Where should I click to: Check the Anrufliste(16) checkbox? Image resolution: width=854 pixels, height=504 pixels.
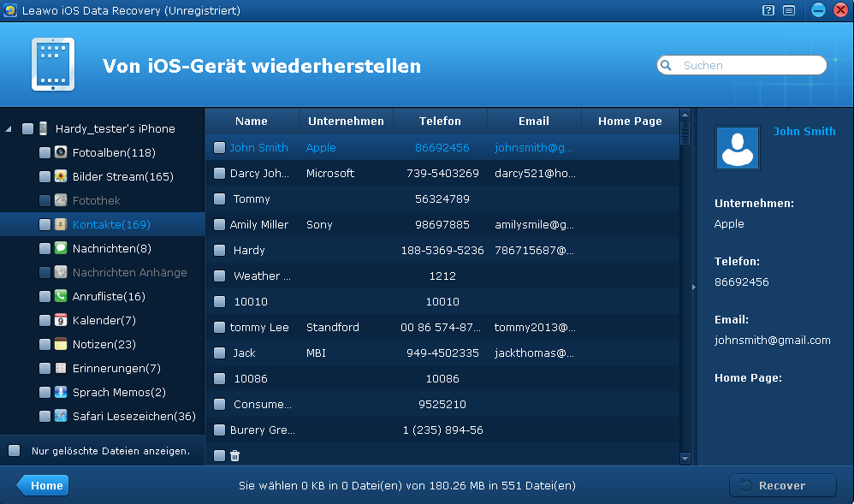(x=45, y=296)
